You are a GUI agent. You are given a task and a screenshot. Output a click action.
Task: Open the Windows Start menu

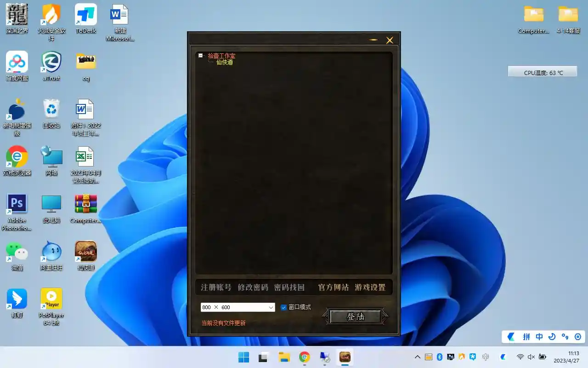[x=243, y=357]
